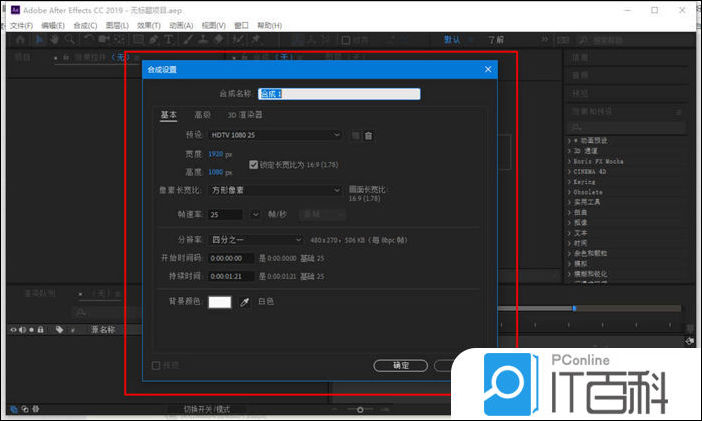Click the After Effects app icon in title bar
The width and height of the screenshot is (702, 421).
[15, 9]
